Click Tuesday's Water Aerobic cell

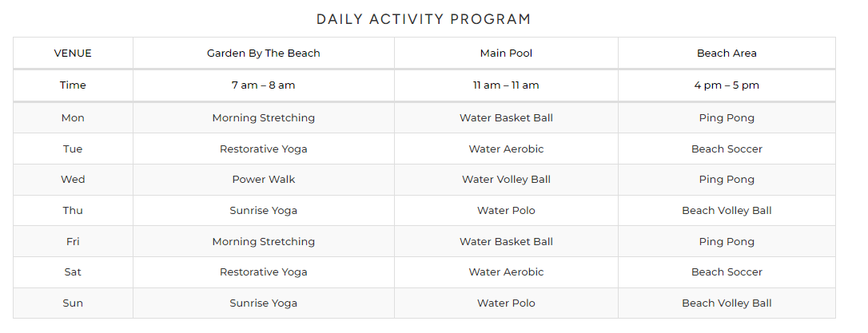pos(506,149)
